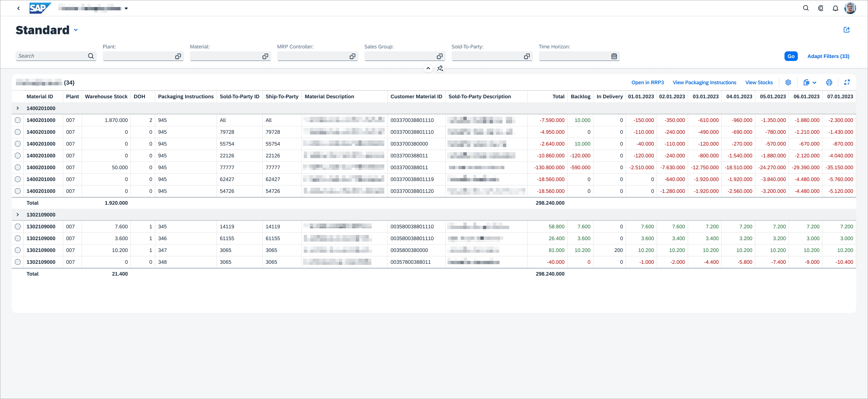Enter full screen mode for table
Viewport: 868px width, 399px height.
point(847,82)
